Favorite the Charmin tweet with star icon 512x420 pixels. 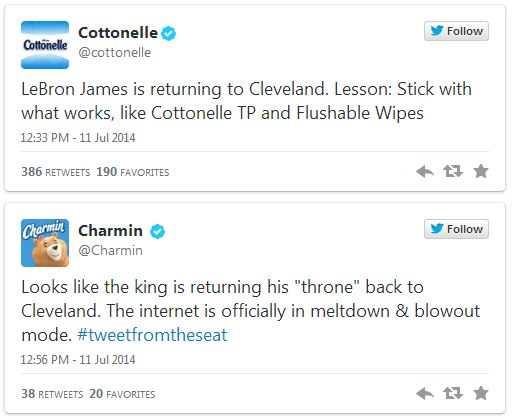(x=481, y=393)
